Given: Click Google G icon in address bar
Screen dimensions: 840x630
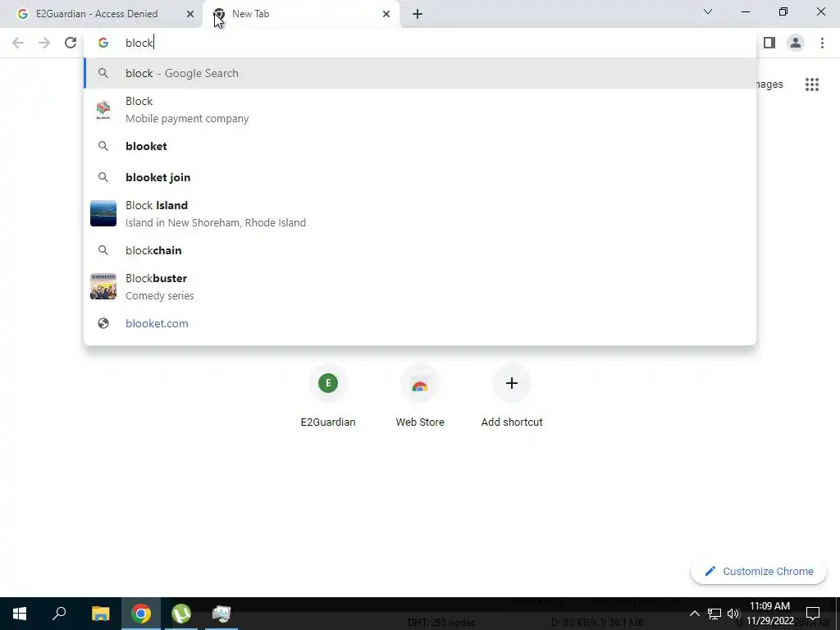Looking at the screenshot, I should (103, 43).
